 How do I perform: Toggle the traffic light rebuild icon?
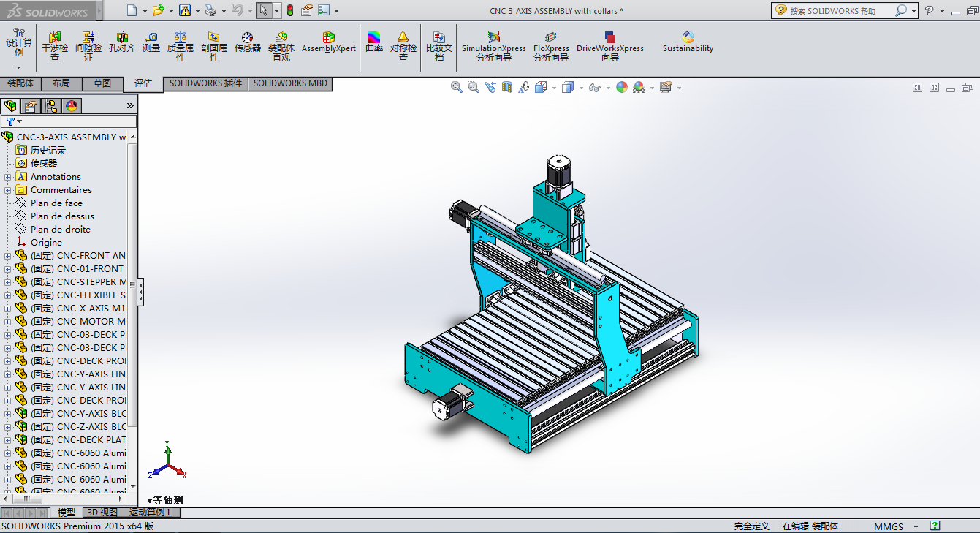289,10
